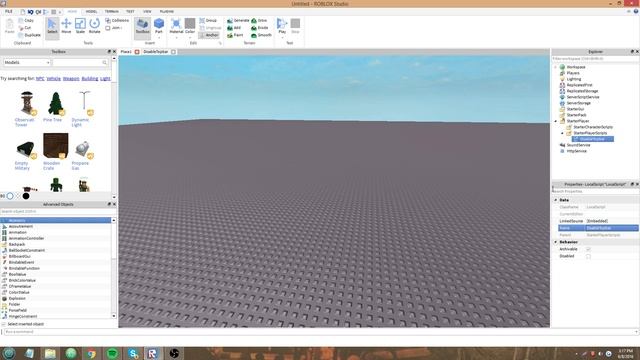Switch to the Place1 document tab
The image size is (640, 360).
tap(126, 52)
